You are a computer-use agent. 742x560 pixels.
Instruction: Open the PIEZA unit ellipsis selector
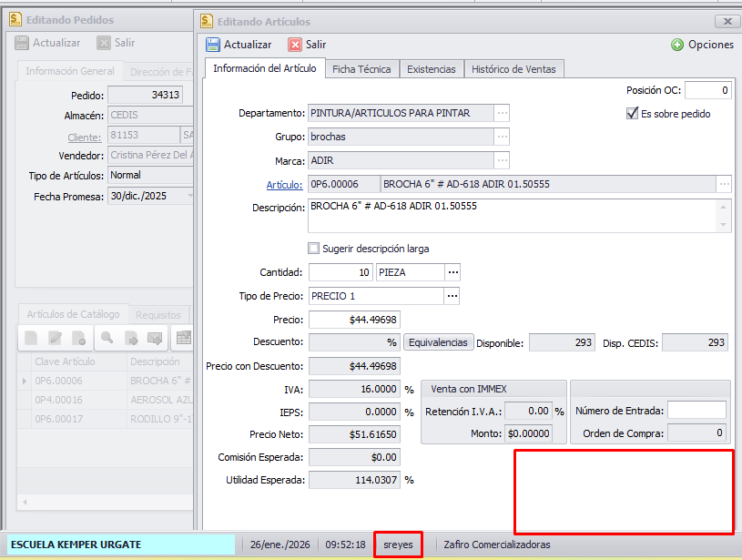point(452,272)
